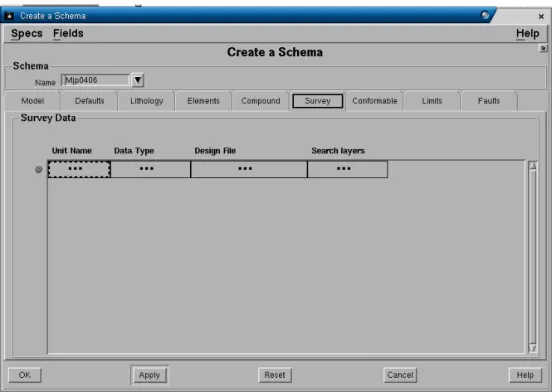Click the round icon at title bar right end
The height and width of the screenshot is (392, 552).
[485, 15]
